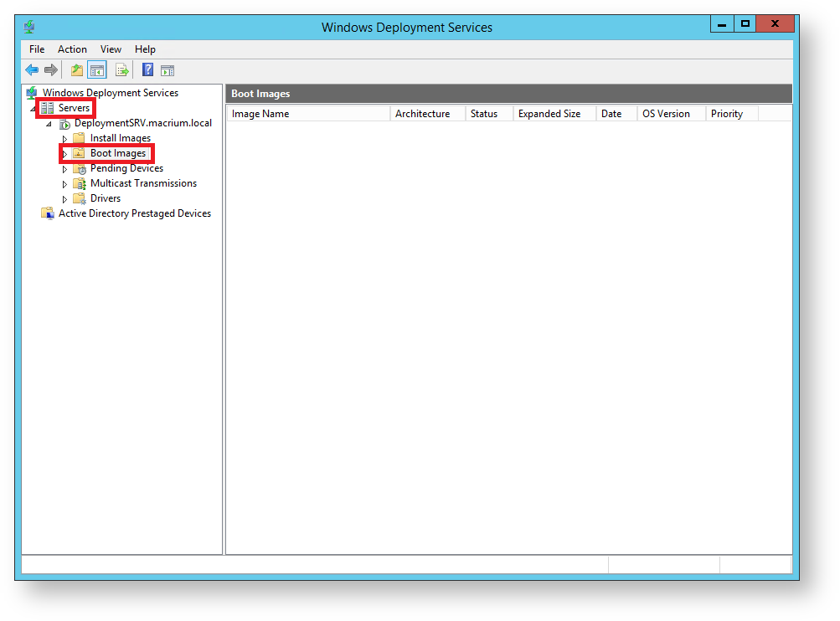The image size is (840, 621).
Task: Expand the Multicast Transmissions node
Action: (x=64, y=183)
